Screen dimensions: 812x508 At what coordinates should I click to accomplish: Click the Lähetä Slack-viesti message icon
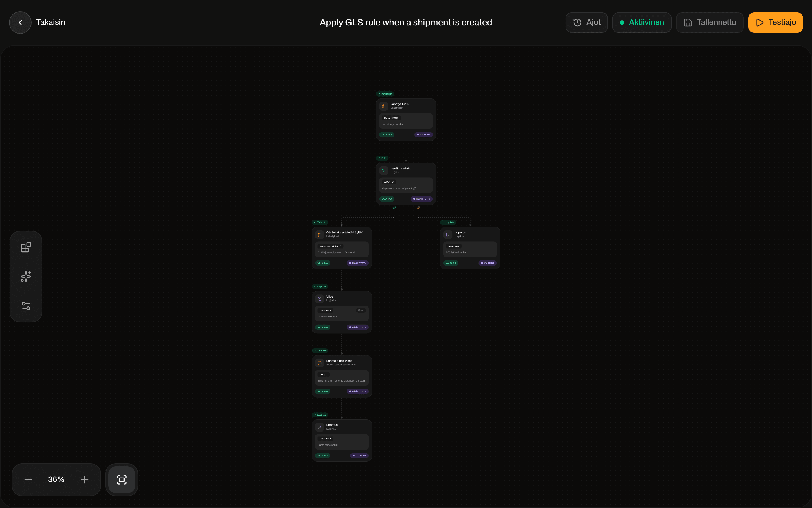tap(319, 363)
